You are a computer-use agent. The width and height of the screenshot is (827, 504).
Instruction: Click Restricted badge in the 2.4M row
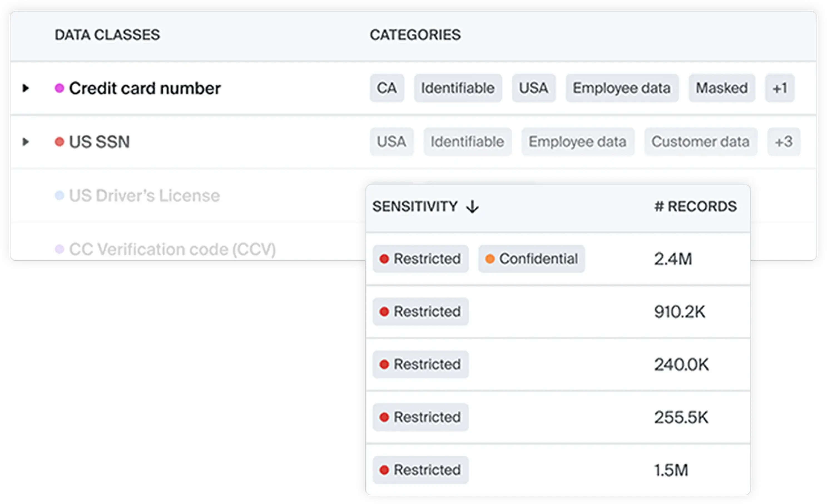pos(420,259)
